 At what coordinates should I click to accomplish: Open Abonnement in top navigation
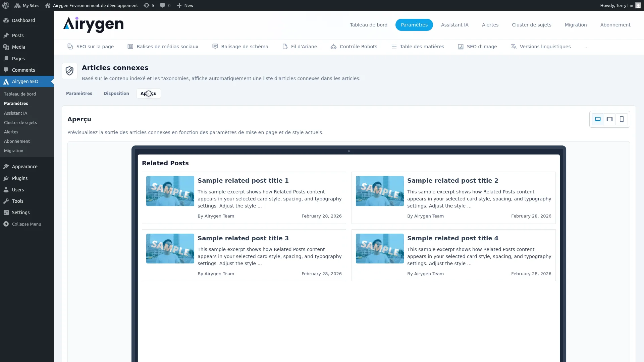615,25
